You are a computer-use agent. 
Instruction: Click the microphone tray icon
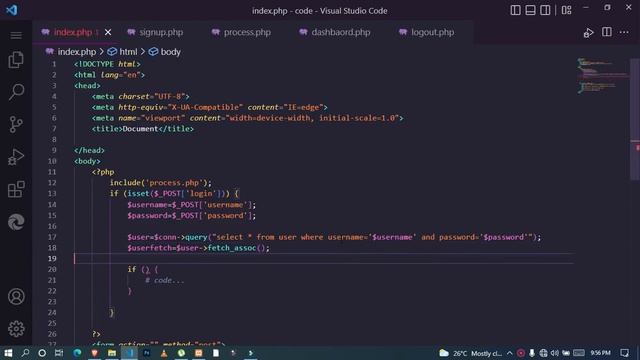coord(532,353)
